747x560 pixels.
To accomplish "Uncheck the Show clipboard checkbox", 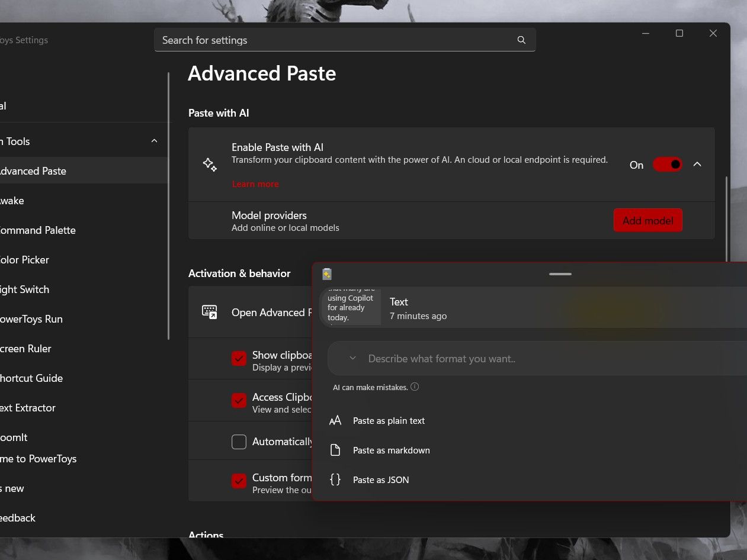I will tap(239, 359).
